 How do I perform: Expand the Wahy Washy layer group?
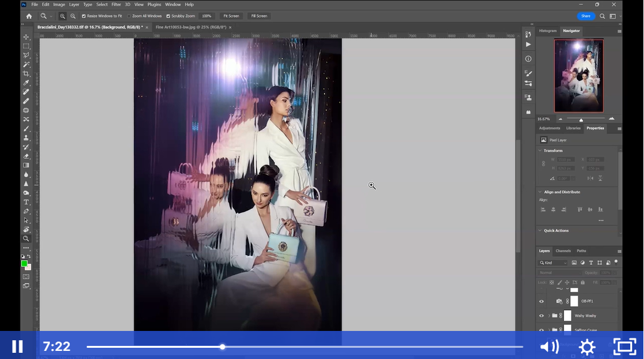(549, 316)
